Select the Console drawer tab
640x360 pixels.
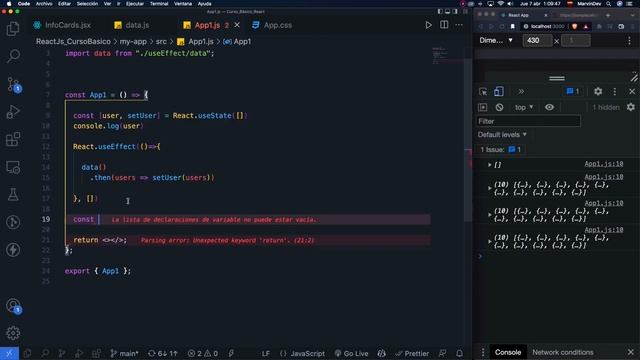click(508, 352)
